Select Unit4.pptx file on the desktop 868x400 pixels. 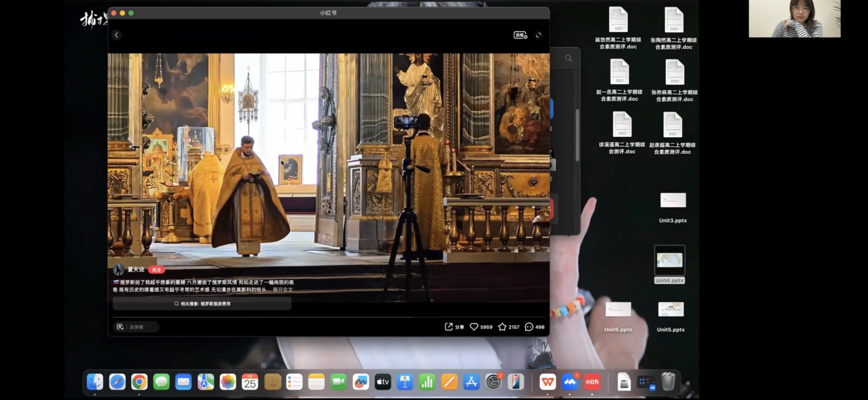pyautogui.click(x=669, y=260)
